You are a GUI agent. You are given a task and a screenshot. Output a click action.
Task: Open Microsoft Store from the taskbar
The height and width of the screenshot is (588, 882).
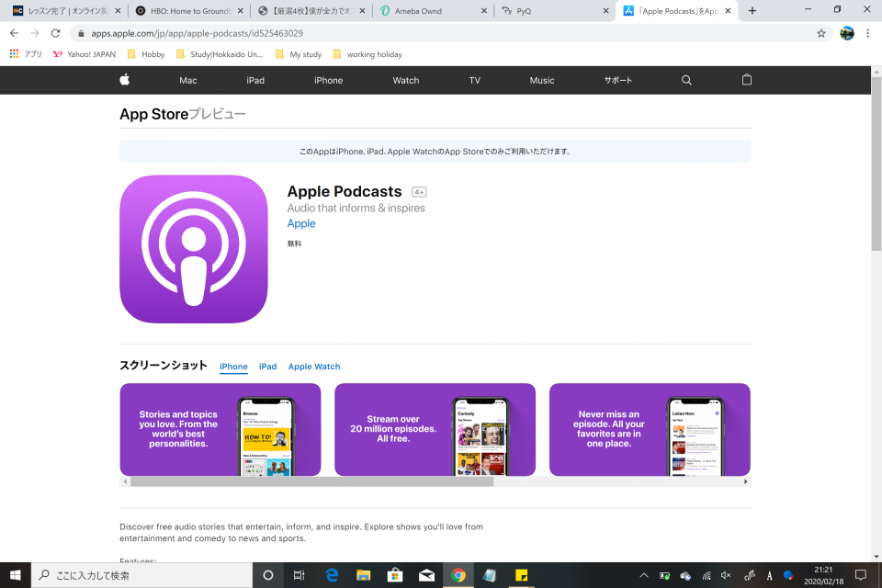point(395,575)
